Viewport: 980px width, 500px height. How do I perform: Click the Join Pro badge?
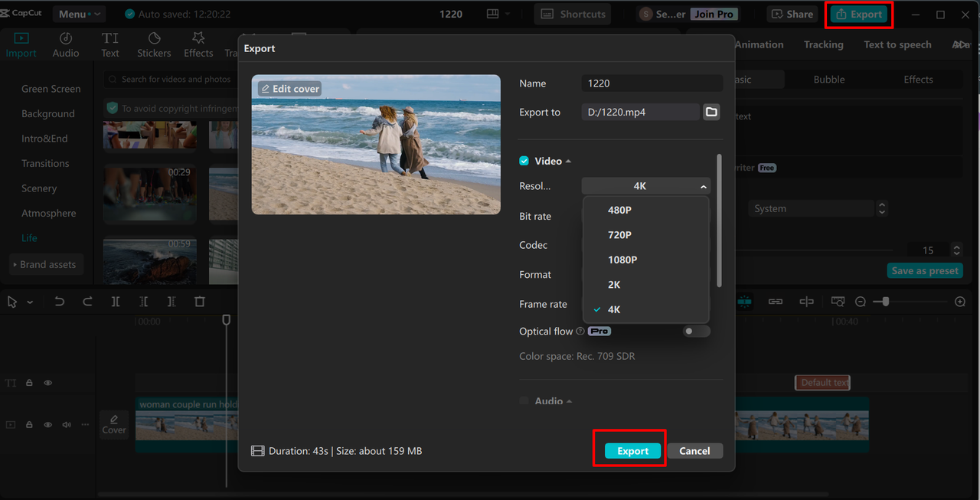(x=714, y=14)
